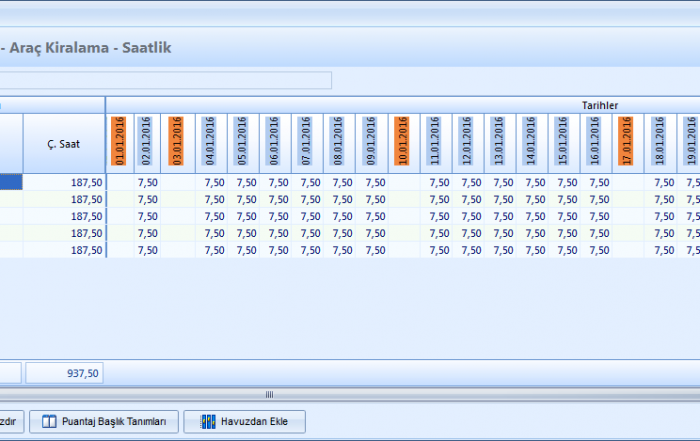Select the orange 10.01.2016 date header
Image resolution: width=700 pixels, height=441 pixels.
[402, 142]
